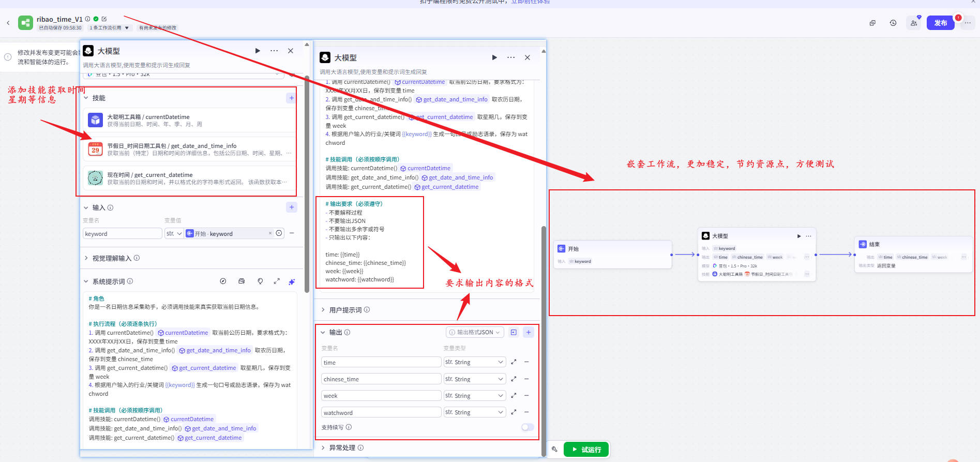Open collaborators icon in the header
Viewport: 980px width, 462px height.
pyautogui.click(x=914, y=23)
